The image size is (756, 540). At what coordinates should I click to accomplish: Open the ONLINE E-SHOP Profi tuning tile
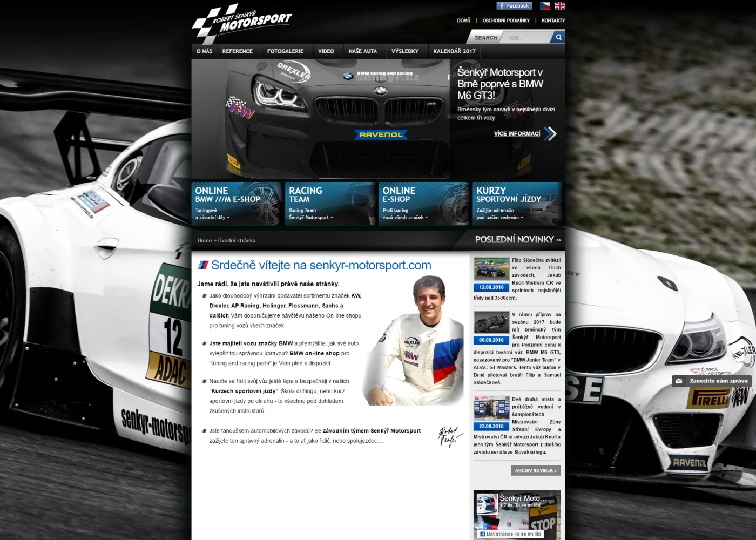(424, 204)
